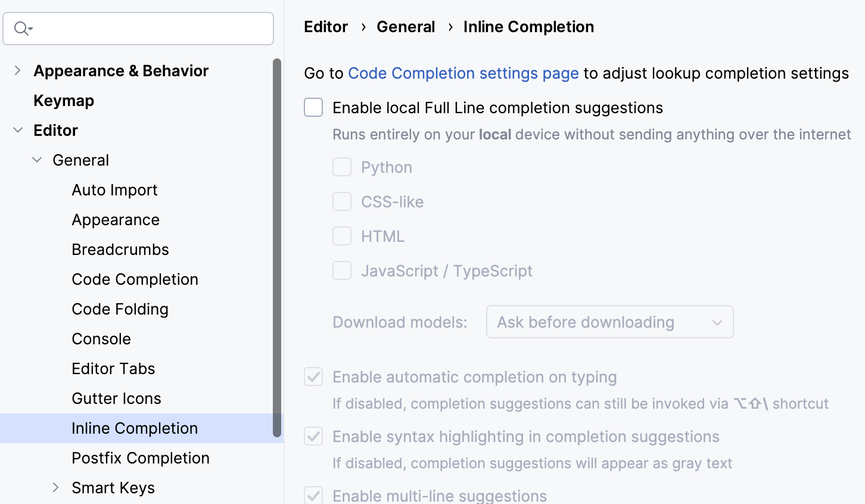
Task: Select Keymap in the settings tree
Action: click(64, 101)
